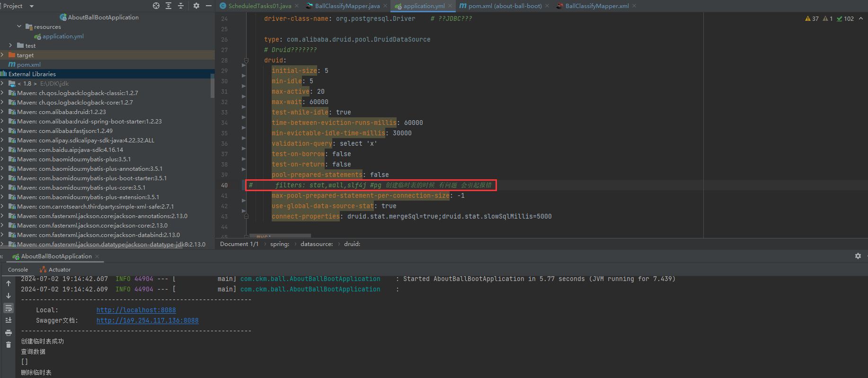Open pom.xml from project tree
This screenshot has width=868, height=378.
(28, 65)
